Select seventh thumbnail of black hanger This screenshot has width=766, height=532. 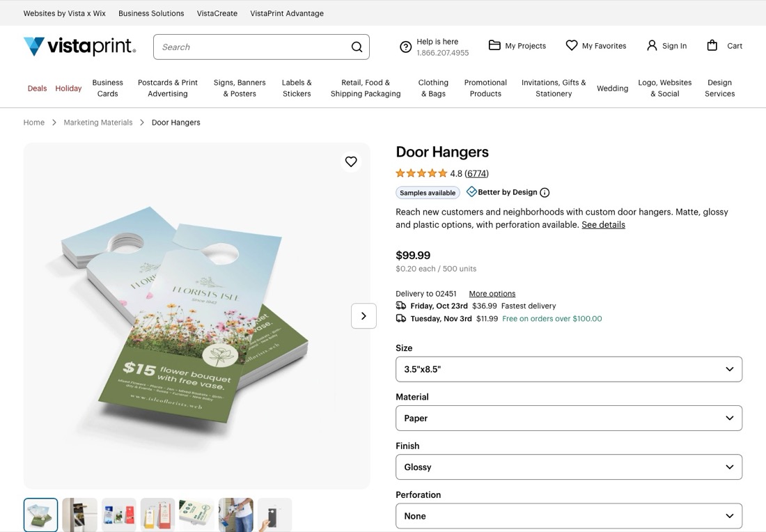pyautogui.click(x=275, y=515)
